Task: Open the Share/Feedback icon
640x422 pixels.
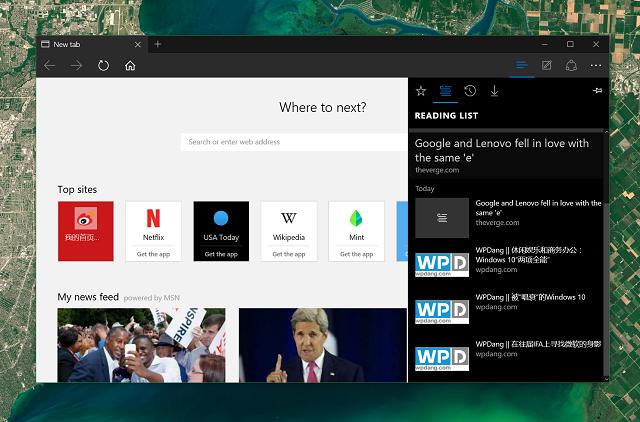Action: point(571,65)
